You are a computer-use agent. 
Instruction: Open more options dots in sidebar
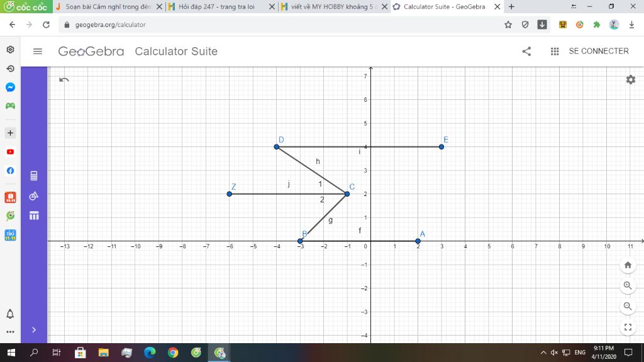tap(10, 332)
